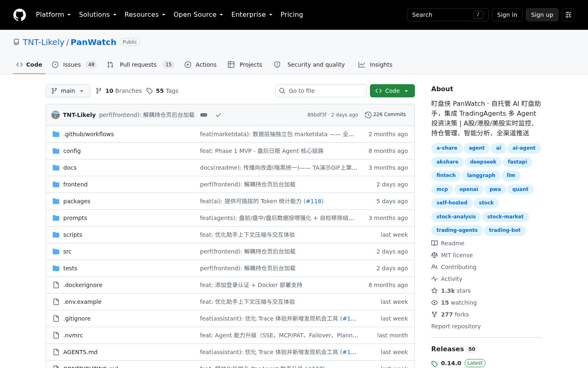588x368 pixels.
Task: Click the Go to file input
Action: pos(321,91)
